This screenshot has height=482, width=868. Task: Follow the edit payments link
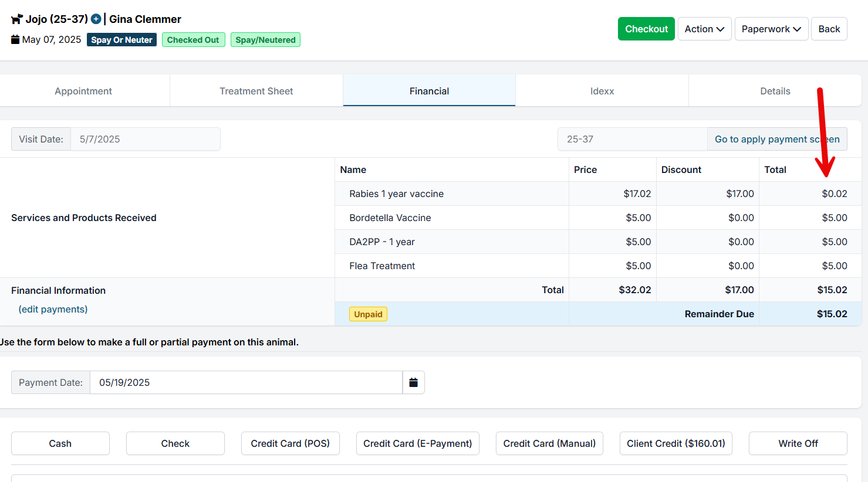(x=53, y=309)
